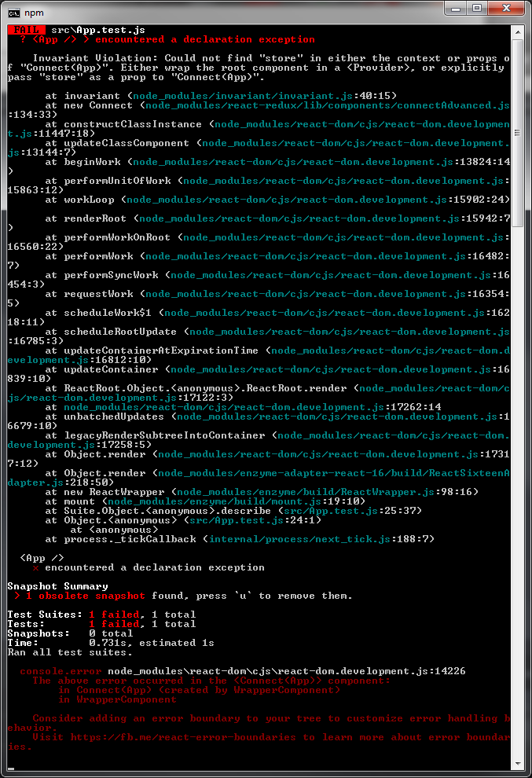Click the react-dom.development.js:14226 path

287,671
